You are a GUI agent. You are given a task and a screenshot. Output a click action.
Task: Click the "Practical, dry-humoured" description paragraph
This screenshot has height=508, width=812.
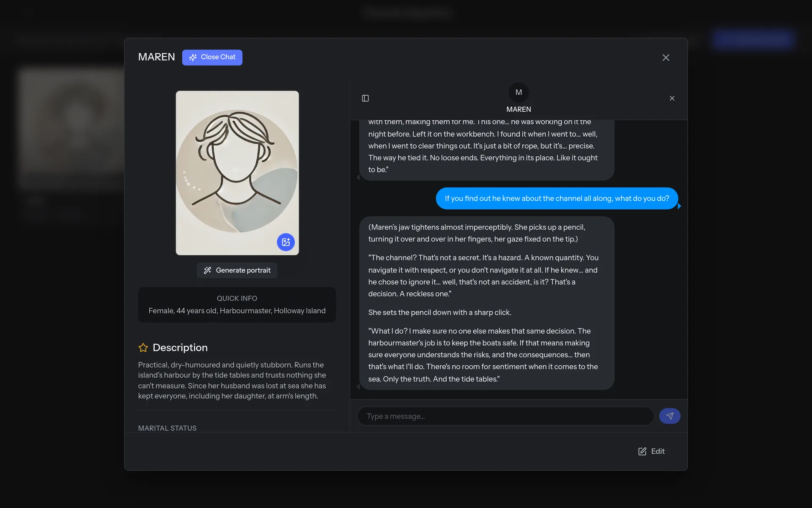coord(232,380)
